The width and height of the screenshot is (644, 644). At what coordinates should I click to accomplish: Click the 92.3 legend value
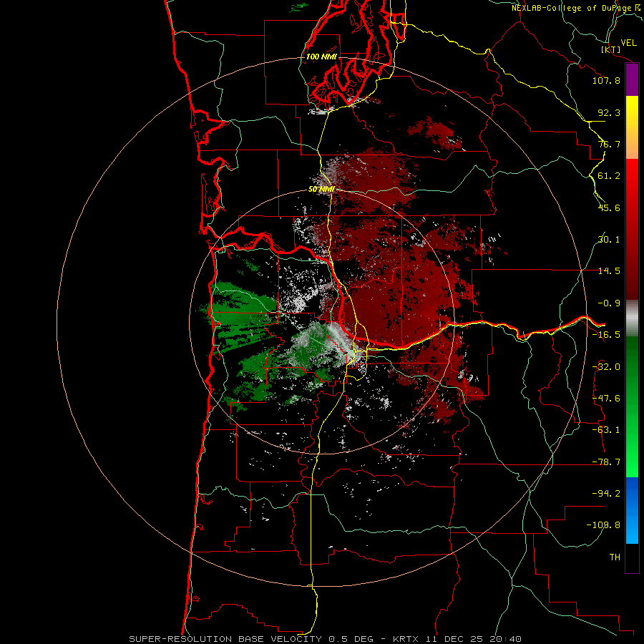click(609, 112)
